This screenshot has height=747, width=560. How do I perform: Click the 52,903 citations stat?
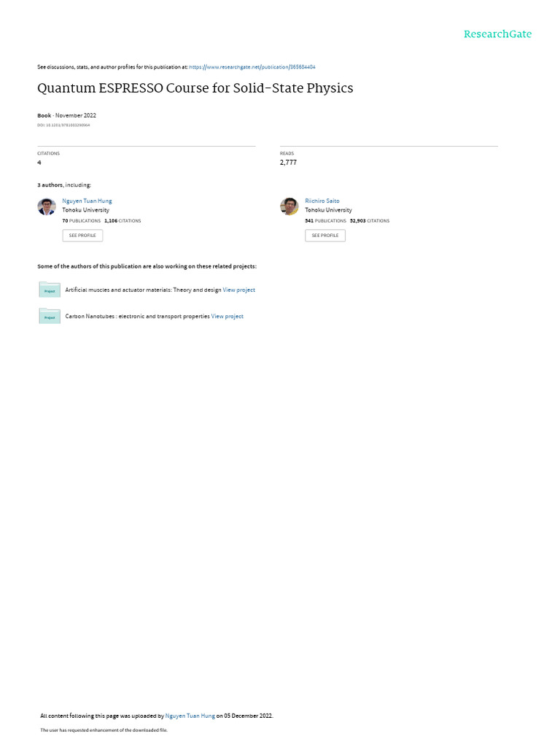[x=370, y=221]
